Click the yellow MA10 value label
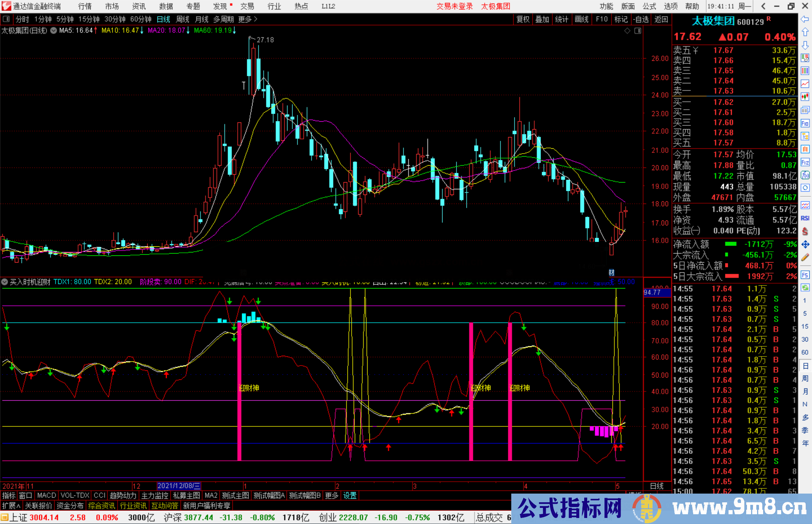The width and height of the screenshot is (812, 524). [x=120, y=30]
